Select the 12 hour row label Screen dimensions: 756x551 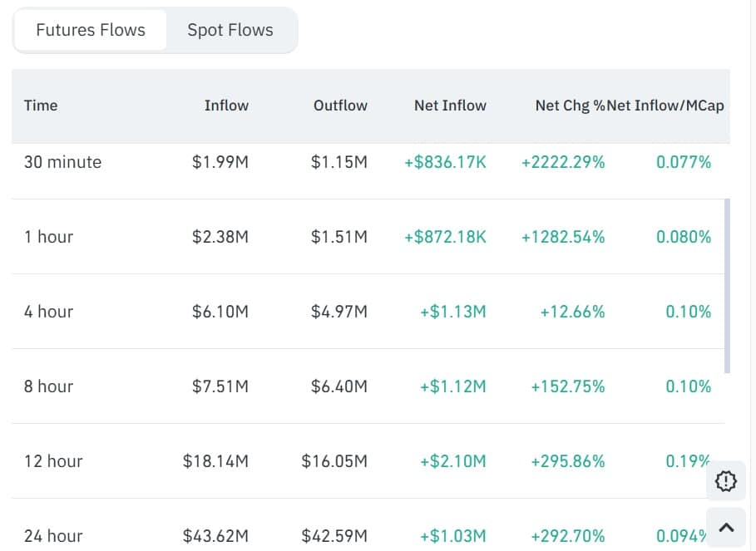pos(53,461)
